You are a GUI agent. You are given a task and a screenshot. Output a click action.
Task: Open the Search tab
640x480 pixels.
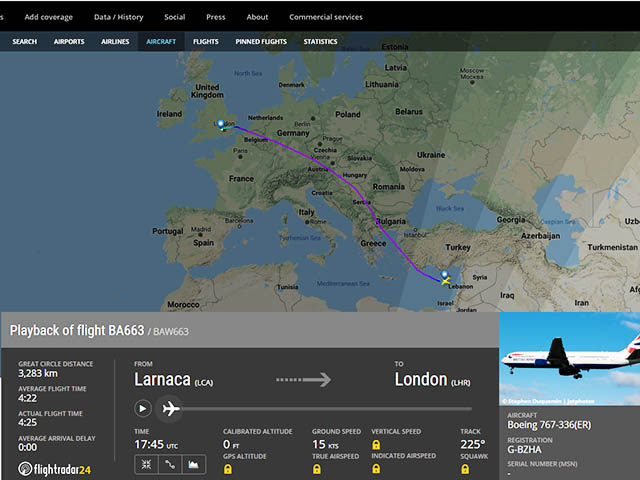[x=24, y=41]
